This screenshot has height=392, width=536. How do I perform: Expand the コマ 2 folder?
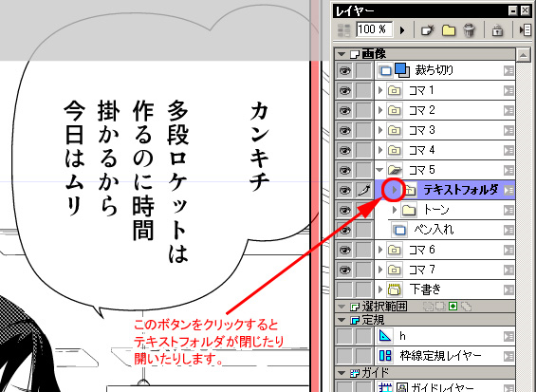380,110
